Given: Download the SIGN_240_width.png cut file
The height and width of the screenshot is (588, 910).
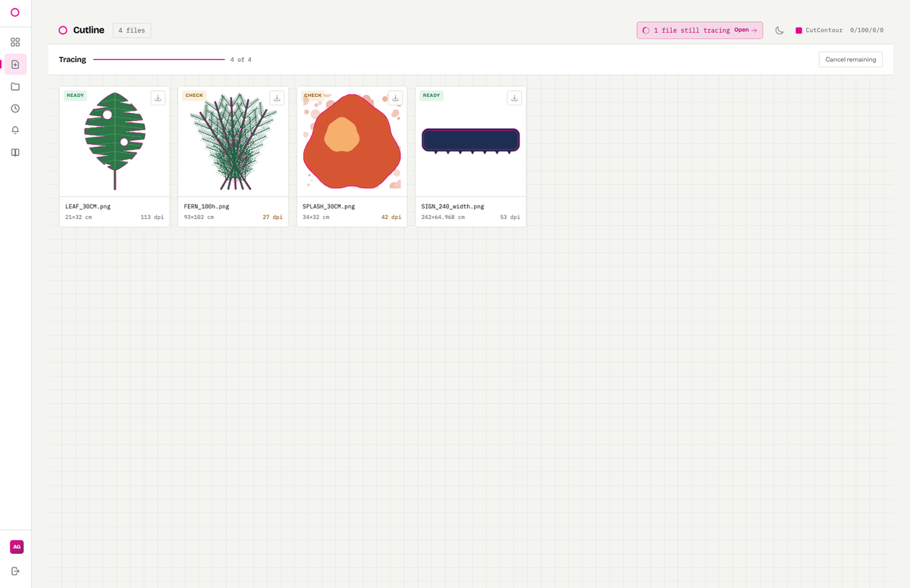Looking at the screenshot, I should (x=514, y=98).
